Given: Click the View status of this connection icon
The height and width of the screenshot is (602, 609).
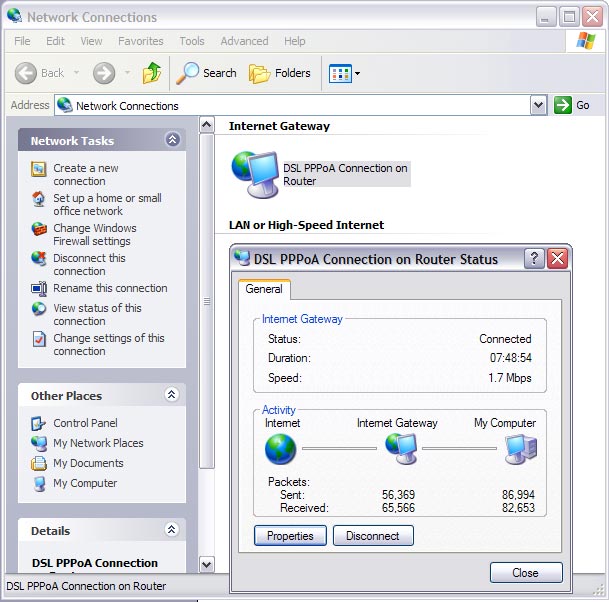Looking at the screenshot, I should [39, 309].
